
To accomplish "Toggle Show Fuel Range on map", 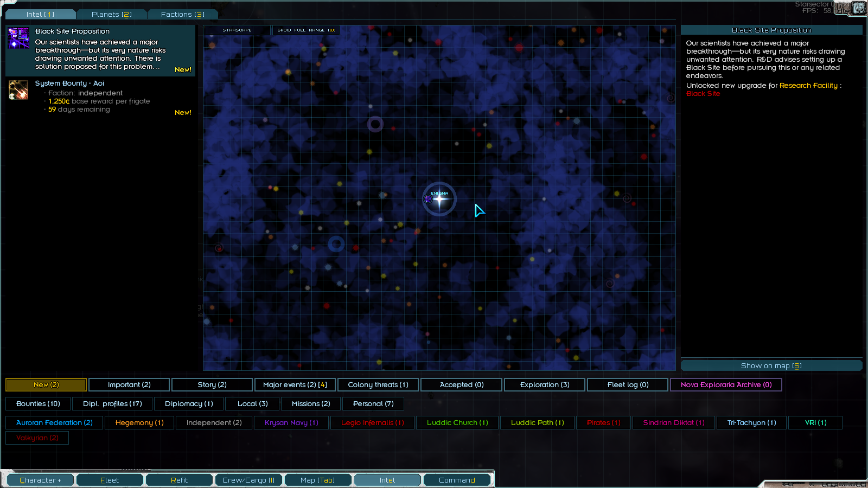I will (307, 30).
